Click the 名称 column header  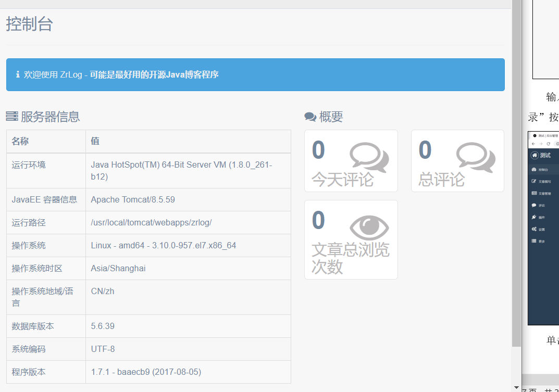tap(20, 141)
